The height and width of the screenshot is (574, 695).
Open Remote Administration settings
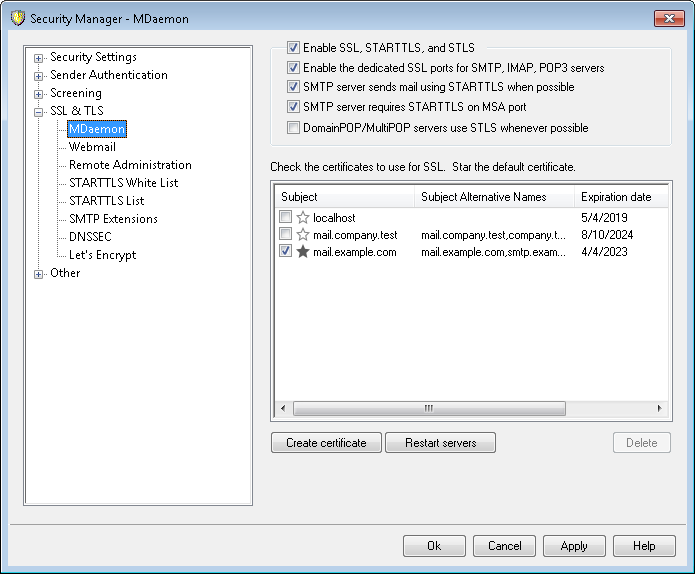point(130,165)
